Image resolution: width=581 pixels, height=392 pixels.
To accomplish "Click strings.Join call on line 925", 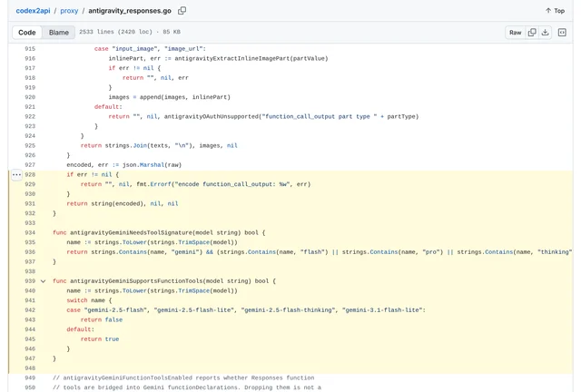I will (x=126, y=145).
